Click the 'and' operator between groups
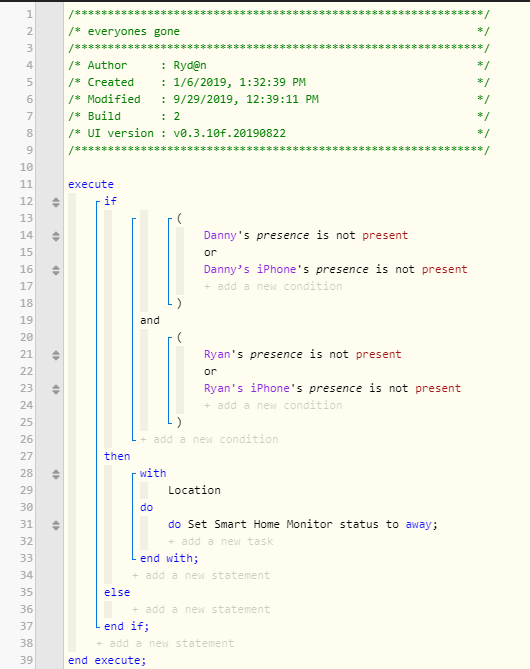The width and height of the screenshot is (530, 669). 150,320
